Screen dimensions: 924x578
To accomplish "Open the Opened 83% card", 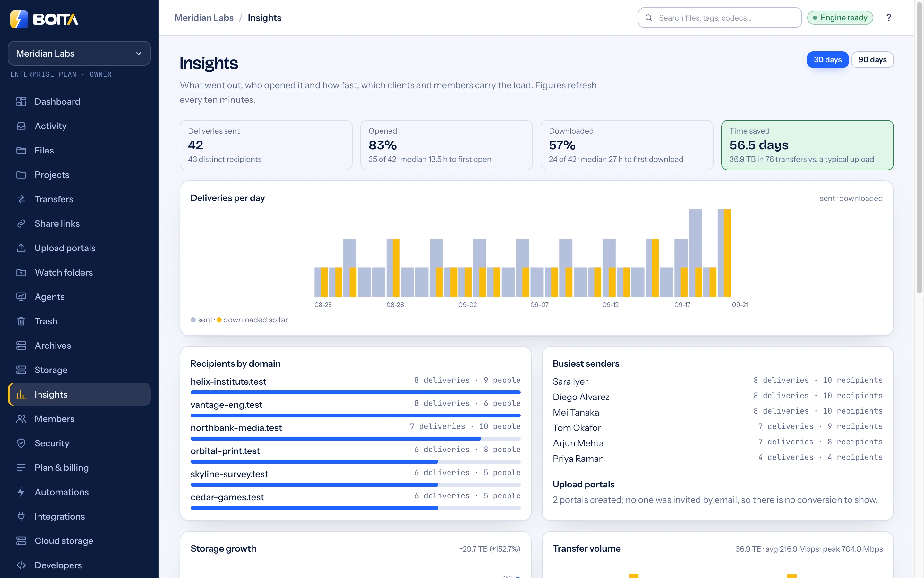I will tap(446, 145).
